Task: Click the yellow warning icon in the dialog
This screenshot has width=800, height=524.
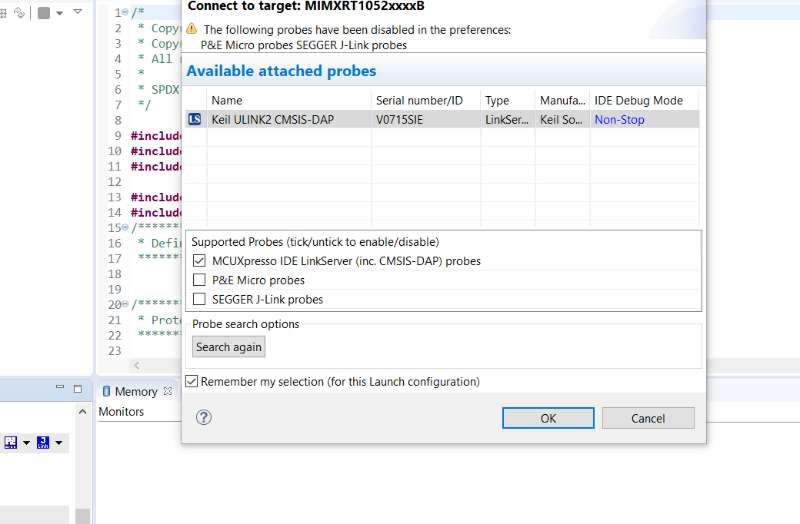Action: click(x=192, y=29)
